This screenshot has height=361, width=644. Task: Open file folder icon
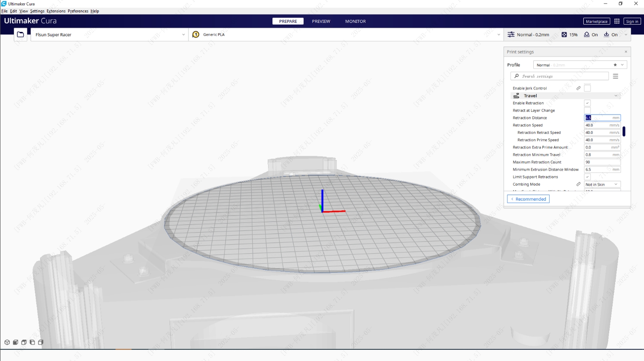pos(20,34)
